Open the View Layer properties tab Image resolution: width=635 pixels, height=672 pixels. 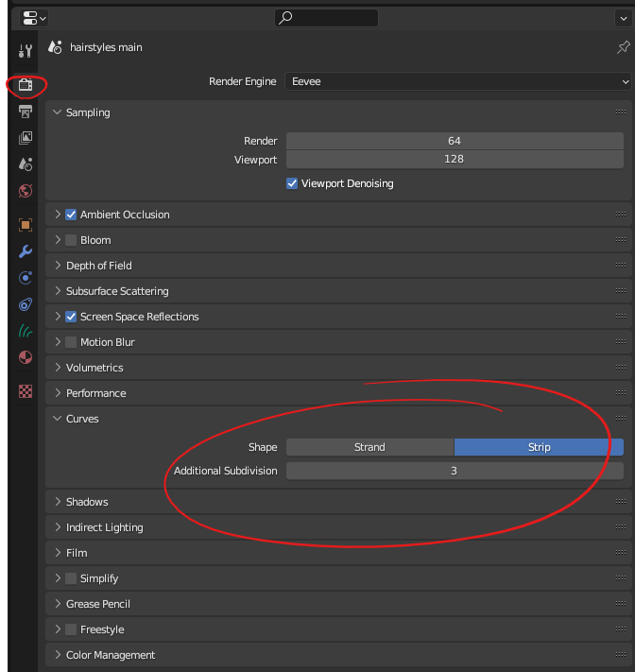26,138
